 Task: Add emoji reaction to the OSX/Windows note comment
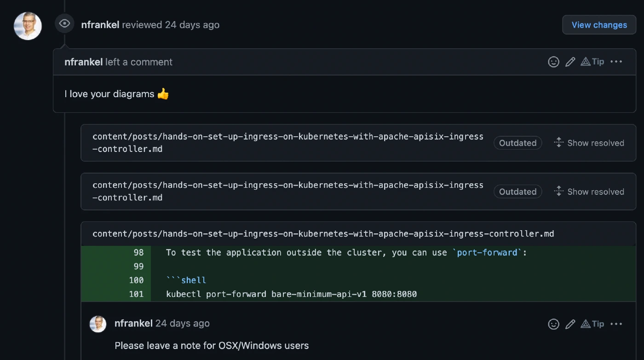click(x=554, y=324)
